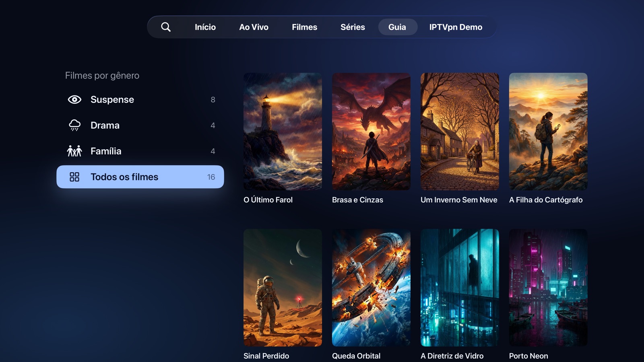This screenshot has width=644, height=362.
Task: Select the Suspense genre label
Action: pyautogui.click(x=112, y=99)
